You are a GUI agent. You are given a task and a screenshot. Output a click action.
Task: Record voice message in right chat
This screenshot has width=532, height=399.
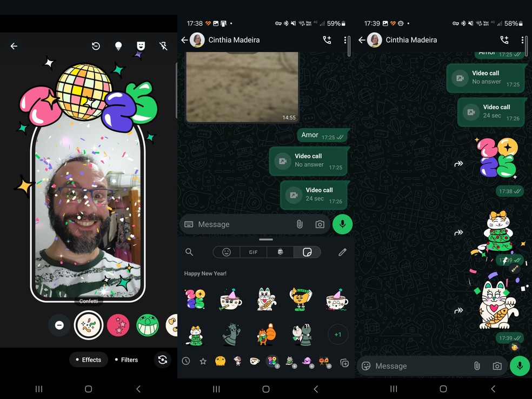point(520,365)
